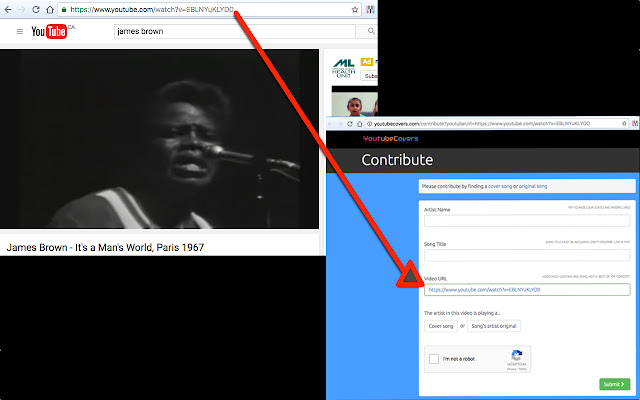Open the suggested video thumbnail in sidebar

tap(355, 101)
